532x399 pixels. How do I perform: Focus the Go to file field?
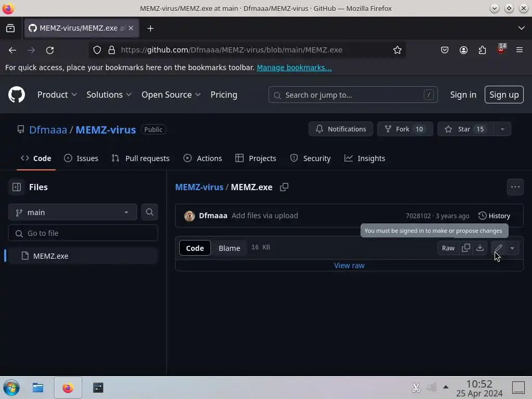click(x=83, y=233)
